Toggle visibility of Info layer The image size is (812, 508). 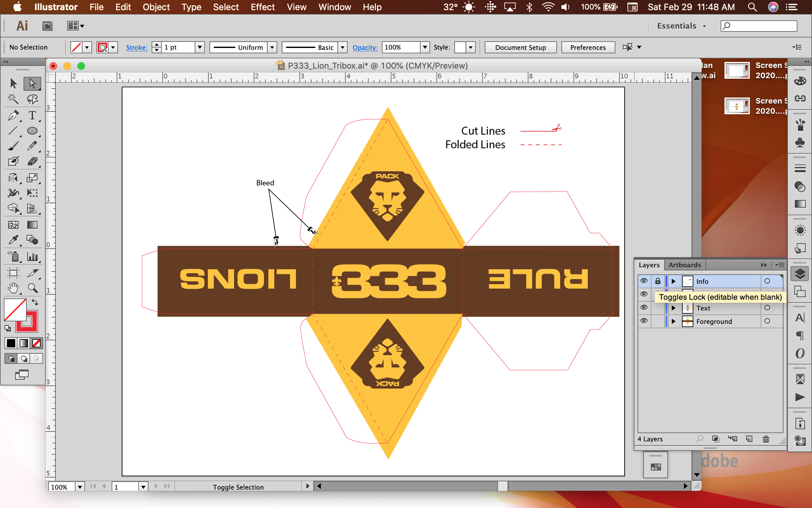644,281
